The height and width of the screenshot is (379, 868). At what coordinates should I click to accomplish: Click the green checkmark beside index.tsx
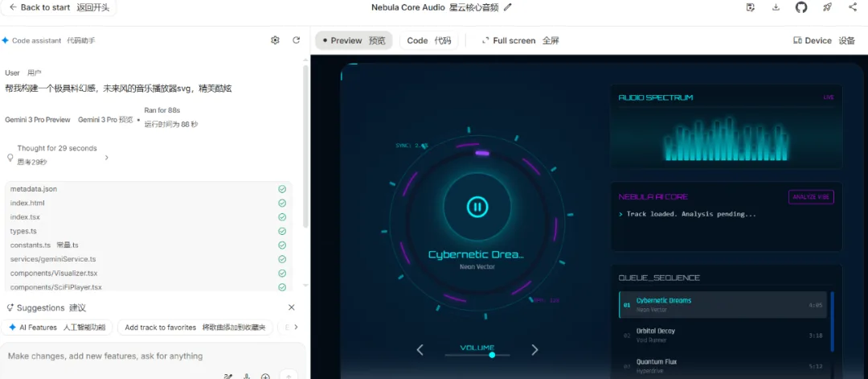(x=282, y=217)
